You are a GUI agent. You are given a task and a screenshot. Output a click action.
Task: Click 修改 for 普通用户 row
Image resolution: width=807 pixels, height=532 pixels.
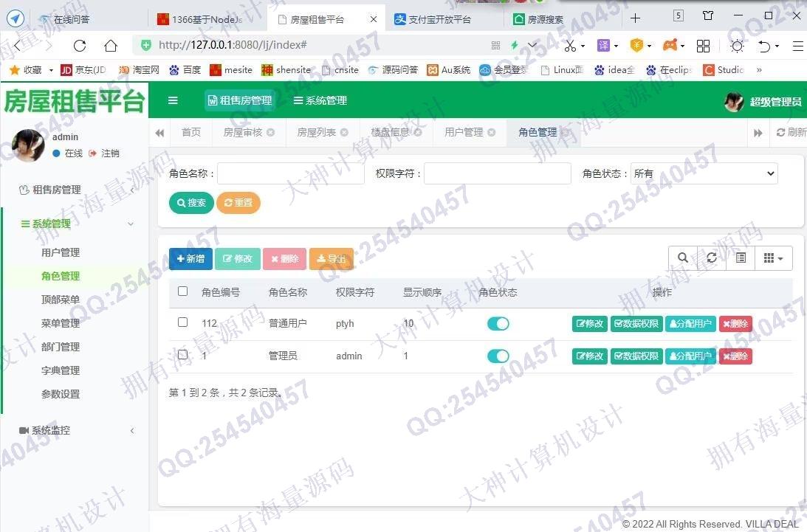click(x=590, y=324)
